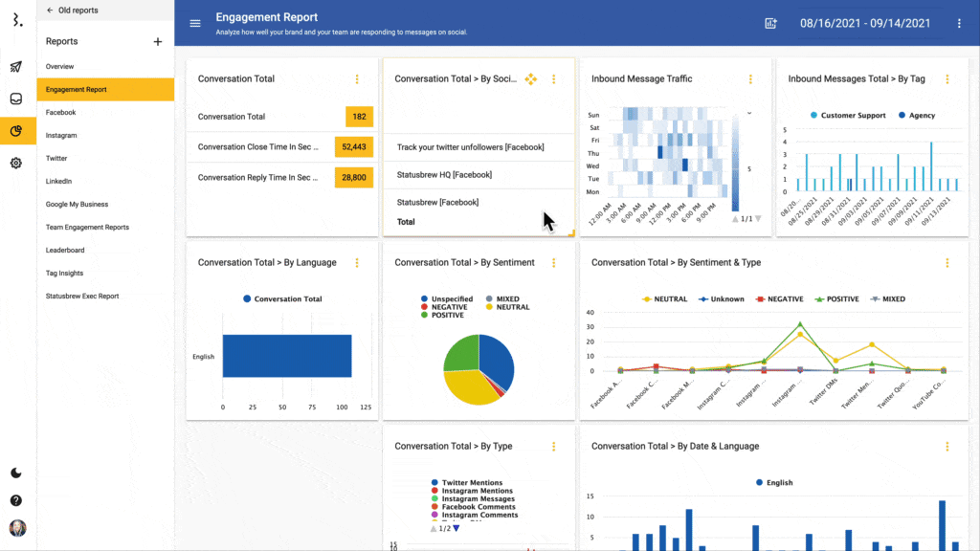
Task: Click the green POSITIVE slice of pie chart
Action: (461, 352)
